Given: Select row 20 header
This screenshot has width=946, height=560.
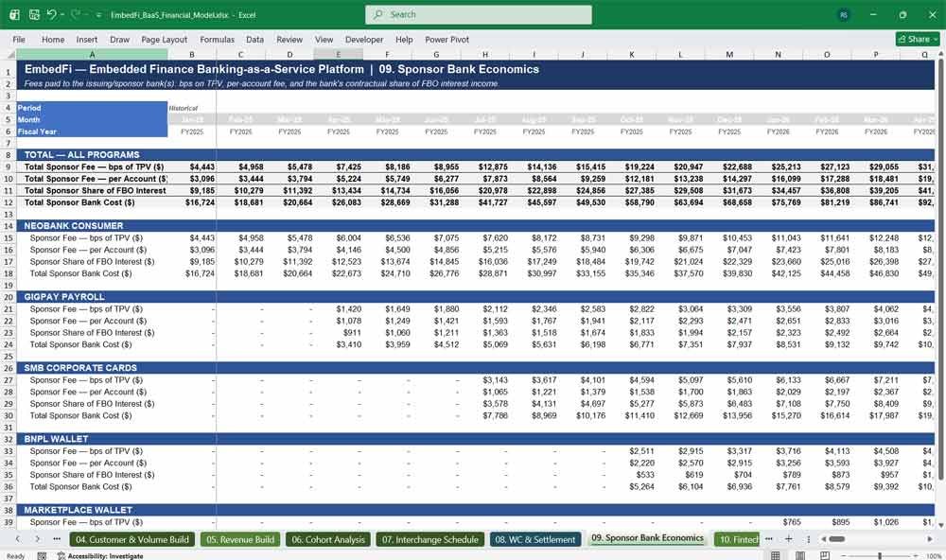Looking at the screenshot, I should pos(9,297).
